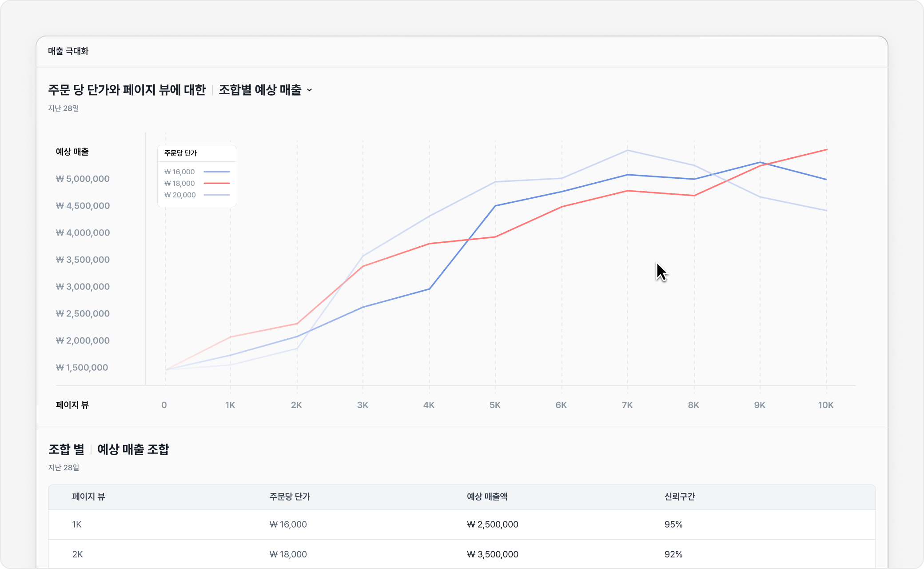Select the 1K cell in the table

[x=77, y=525]
